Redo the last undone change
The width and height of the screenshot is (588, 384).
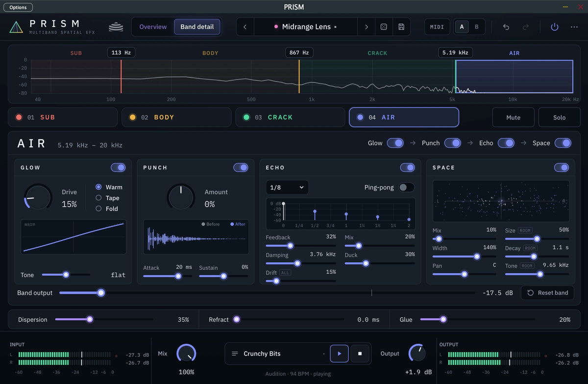point(526,27)
